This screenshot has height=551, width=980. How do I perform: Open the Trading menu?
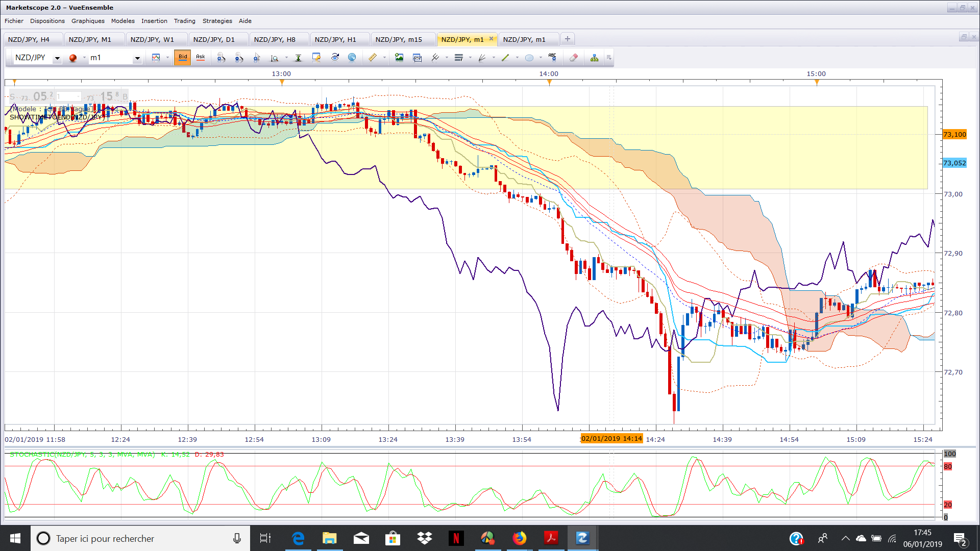tap(185, 21)
